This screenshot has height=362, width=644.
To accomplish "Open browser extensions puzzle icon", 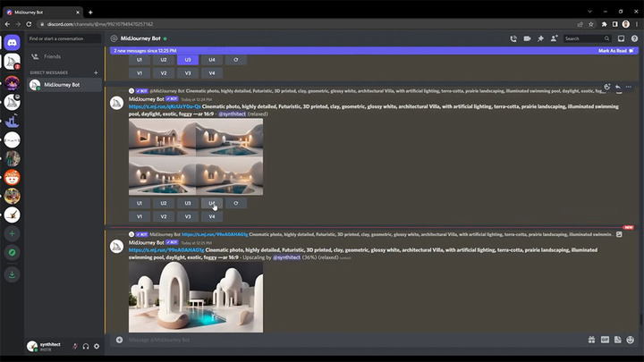I will 604,24.
